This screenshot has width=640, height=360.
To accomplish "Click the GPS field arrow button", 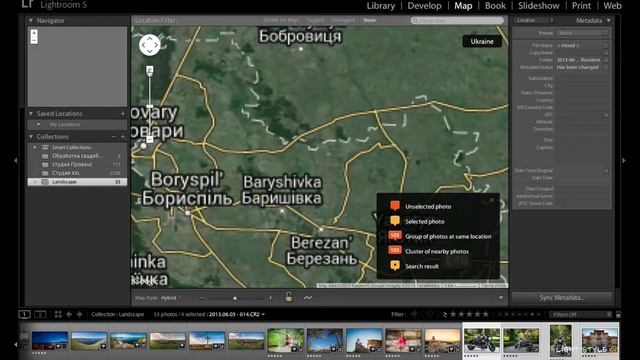I will 606,115.
